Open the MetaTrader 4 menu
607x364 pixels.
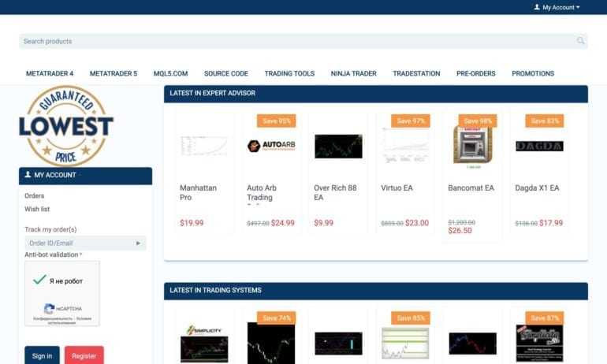pos(50,73)
